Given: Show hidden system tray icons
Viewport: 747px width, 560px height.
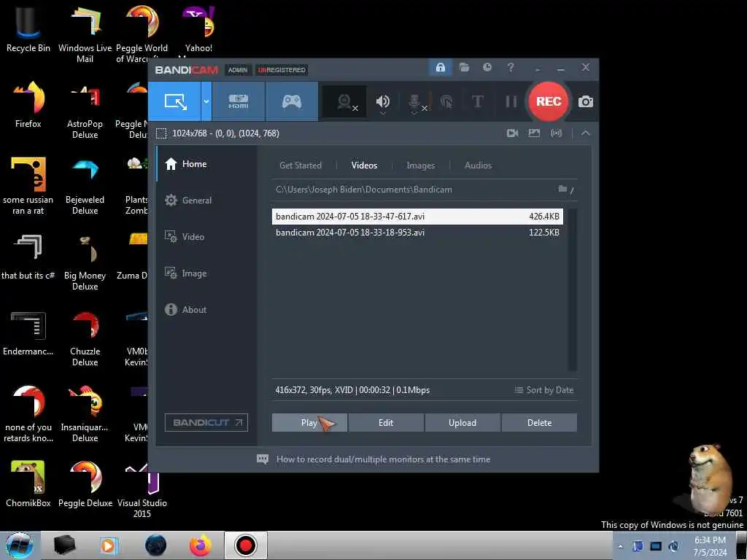Looking at the screenshot, I should tap(620, 546).
